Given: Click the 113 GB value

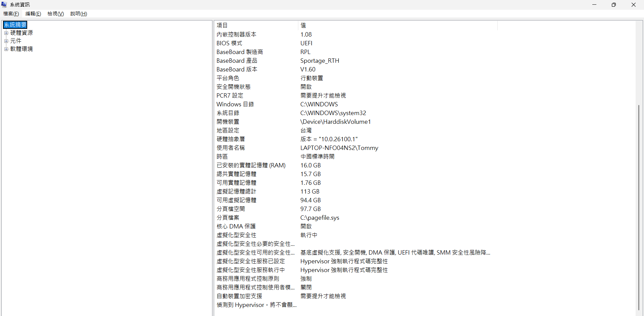Looking at the screenshot, I should (310, 192).
